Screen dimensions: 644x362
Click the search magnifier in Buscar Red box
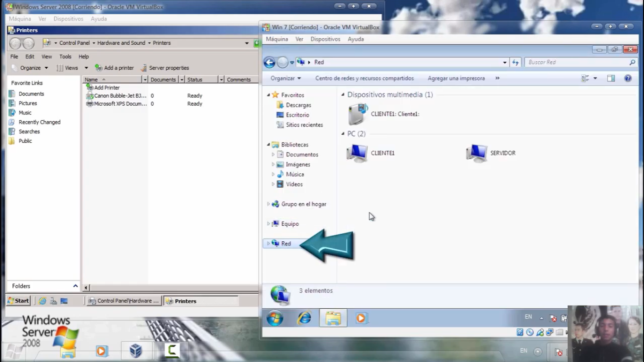point(632,62)
